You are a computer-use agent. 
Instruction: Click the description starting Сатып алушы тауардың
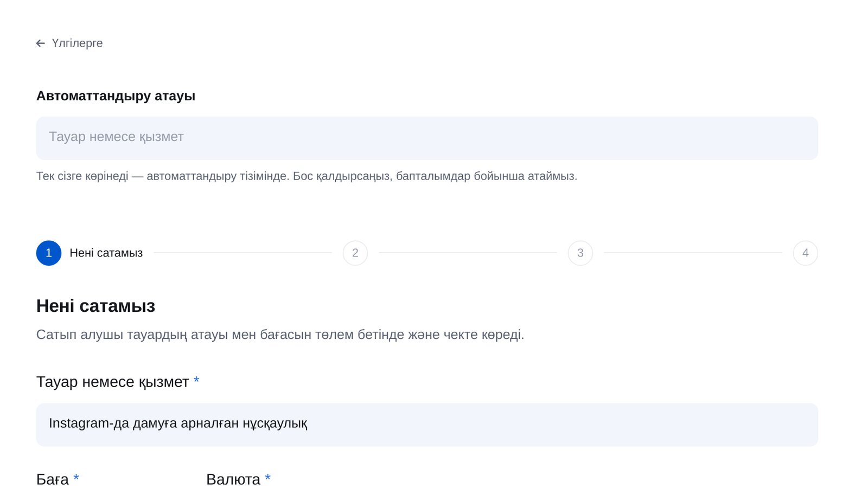point(280,335)
